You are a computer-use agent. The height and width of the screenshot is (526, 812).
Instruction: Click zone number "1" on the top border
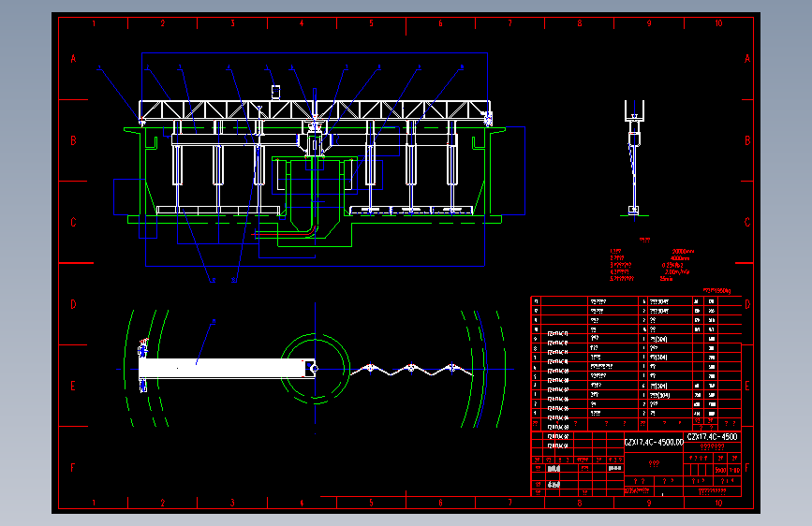(x=94, y=23)
